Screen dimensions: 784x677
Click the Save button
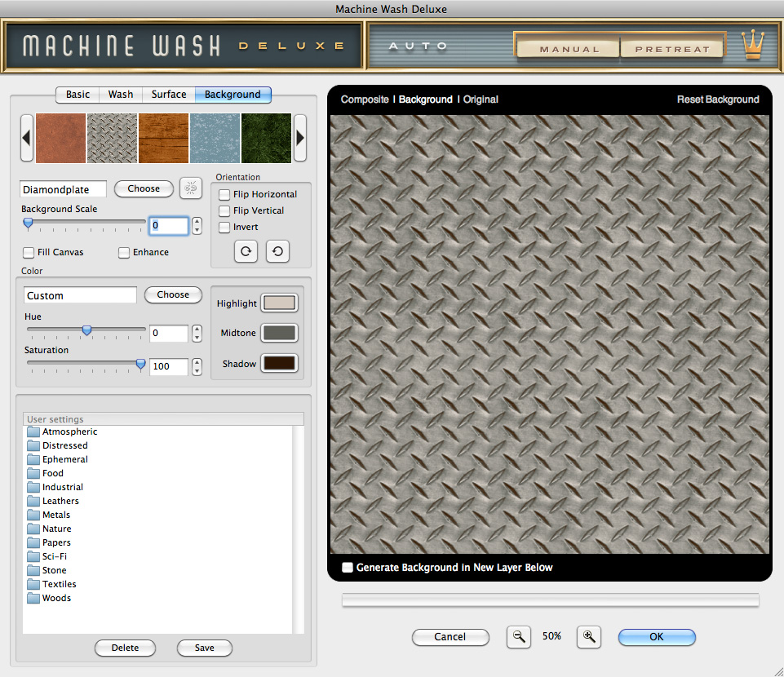click(x=205, y=648)
